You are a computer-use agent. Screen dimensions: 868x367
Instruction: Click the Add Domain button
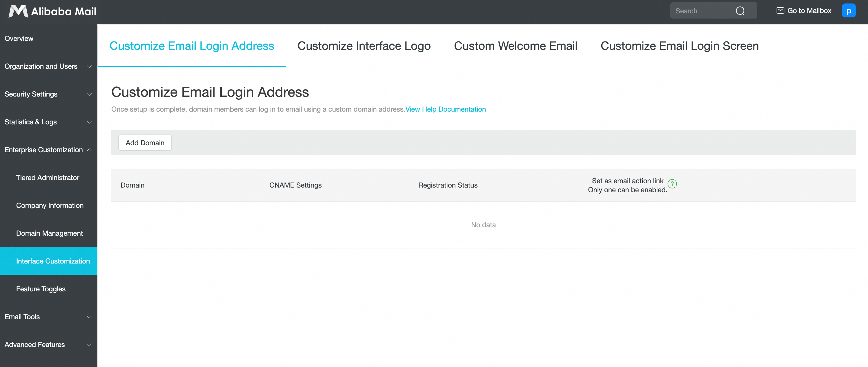coord(145,143)
